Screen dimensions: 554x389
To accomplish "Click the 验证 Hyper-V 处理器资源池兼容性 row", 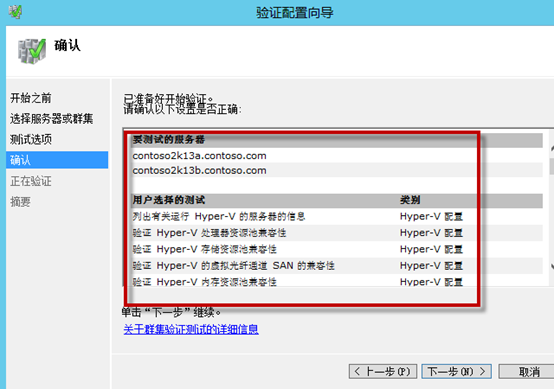I will [337, 233].
